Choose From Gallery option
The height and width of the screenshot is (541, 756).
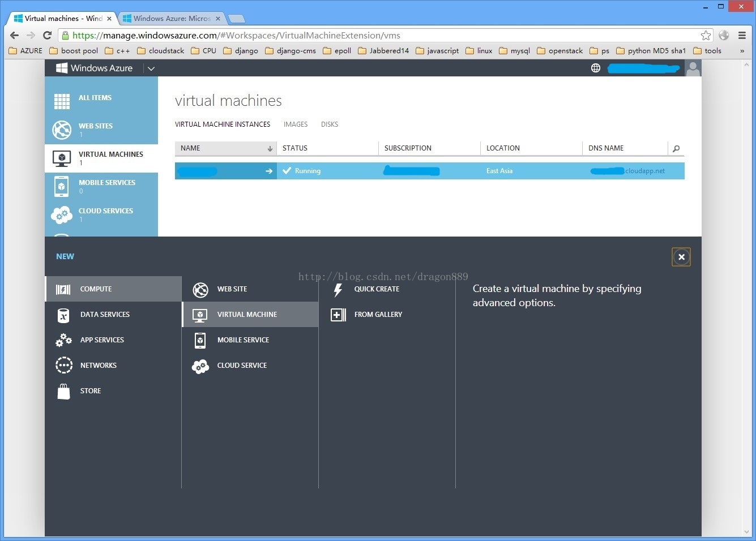[387, 315]
